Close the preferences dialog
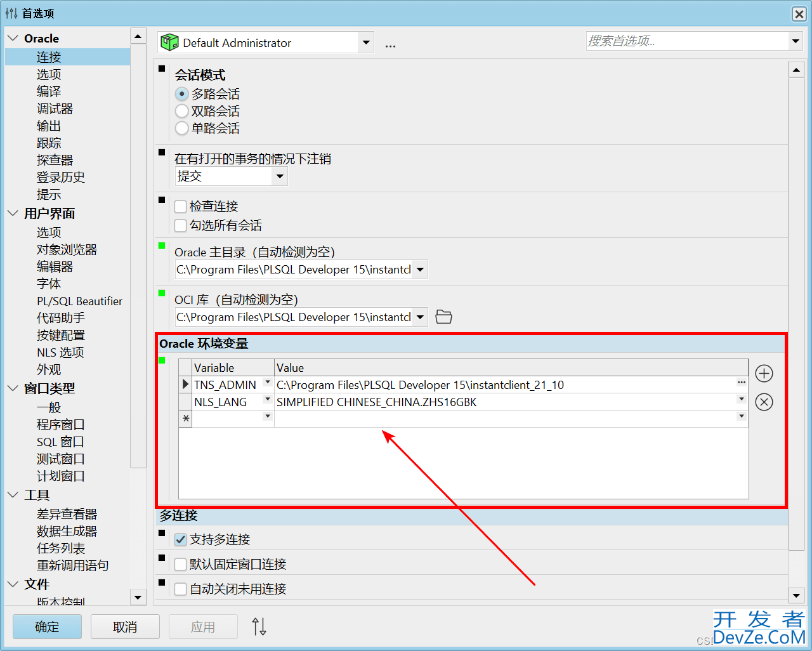812x651 pixels. coord(799,14)
